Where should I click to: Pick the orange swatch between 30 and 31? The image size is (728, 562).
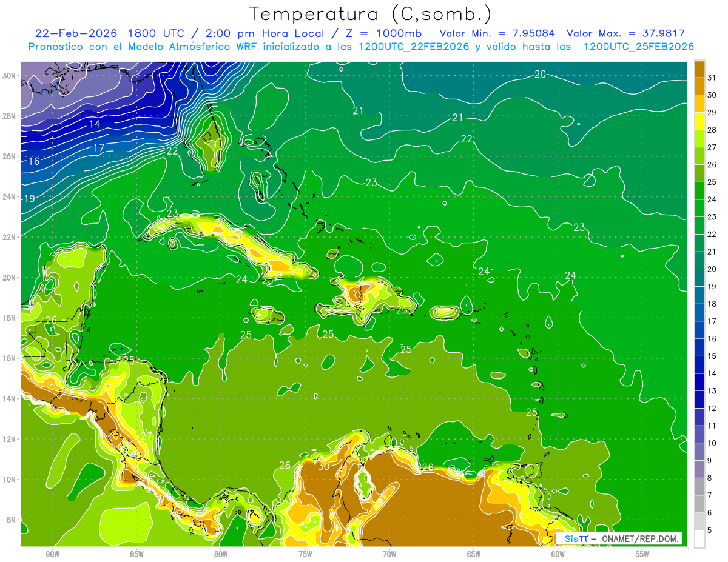tap(699, 86)
